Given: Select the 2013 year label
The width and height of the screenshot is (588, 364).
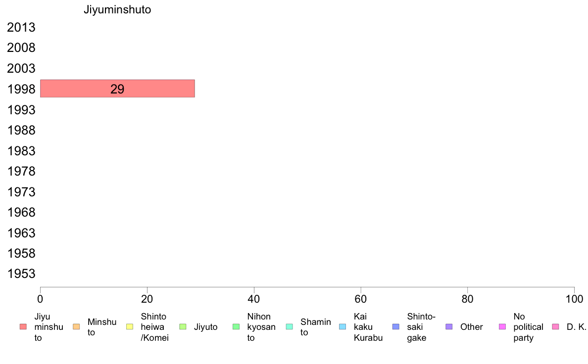Looking at the screenshot, I should (21, 27).
